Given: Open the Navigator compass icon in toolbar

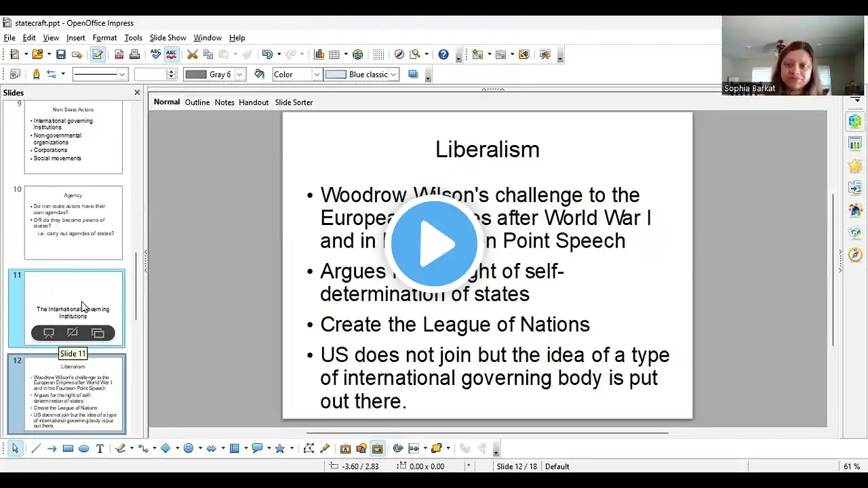Looking at the screenshot, I should [399, 55].
